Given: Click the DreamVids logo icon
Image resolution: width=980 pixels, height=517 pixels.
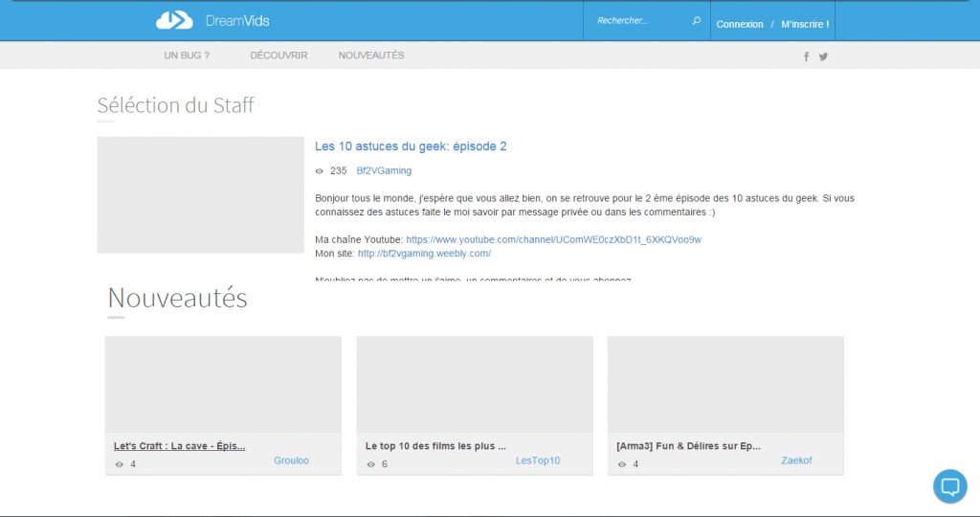Looking at the screenshot, I should (x=174, y=20).
